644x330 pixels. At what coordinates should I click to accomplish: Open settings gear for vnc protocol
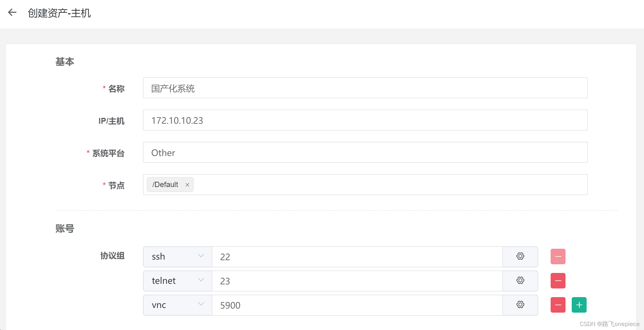(x=520, y=305)
